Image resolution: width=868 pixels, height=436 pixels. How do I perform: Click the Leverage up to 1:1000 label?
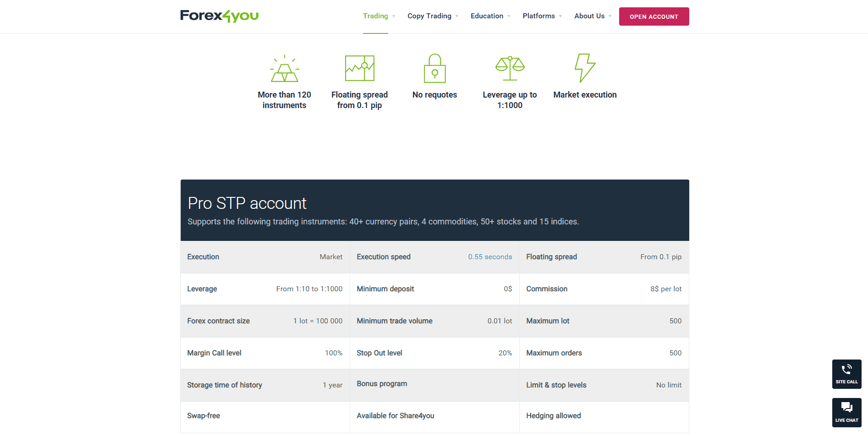tap(510, 99)
